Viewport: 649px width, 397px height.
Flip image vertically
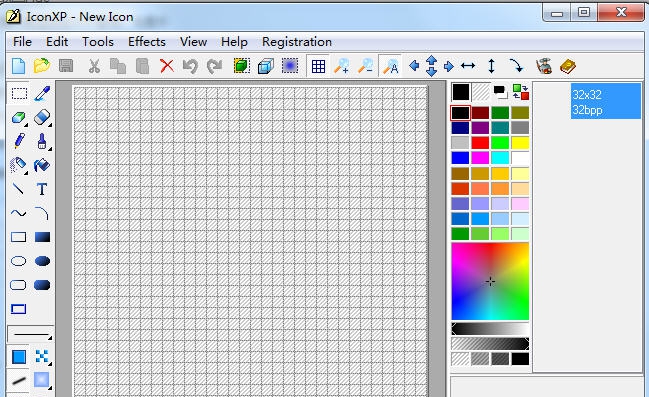click(x=491, y=66)
